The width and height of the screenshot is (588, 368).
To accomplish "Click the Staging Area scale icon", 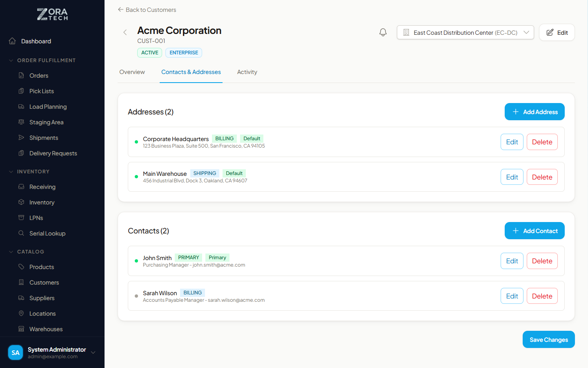I will click(21, 122).
